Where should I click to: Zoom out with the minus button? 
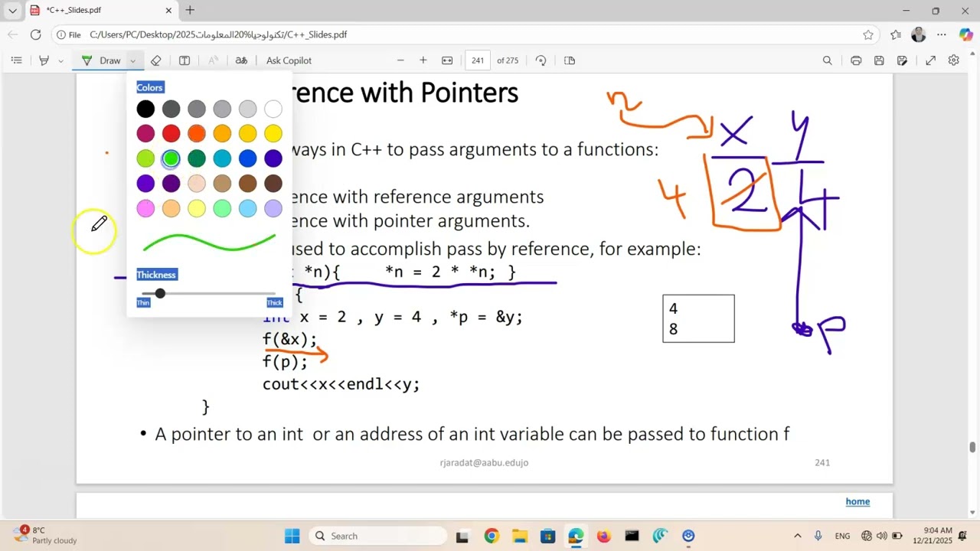click(400, 60)
